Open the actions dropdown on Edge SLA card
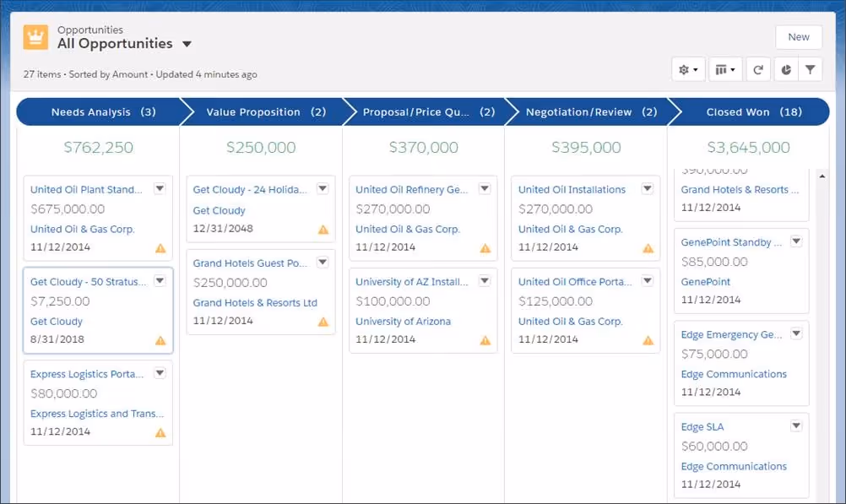The width and height of the screenshot is (846, 504). [794, 425]
